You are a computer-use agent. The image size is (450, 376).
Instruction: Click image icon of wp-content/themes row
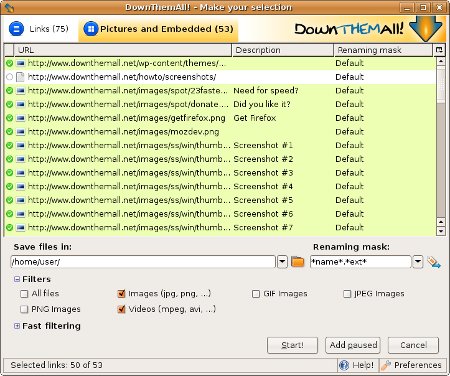tap(21, 63)
